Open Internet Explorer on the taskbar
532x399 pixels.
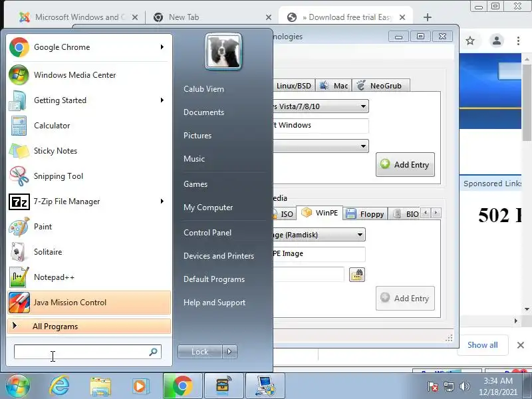59,386
